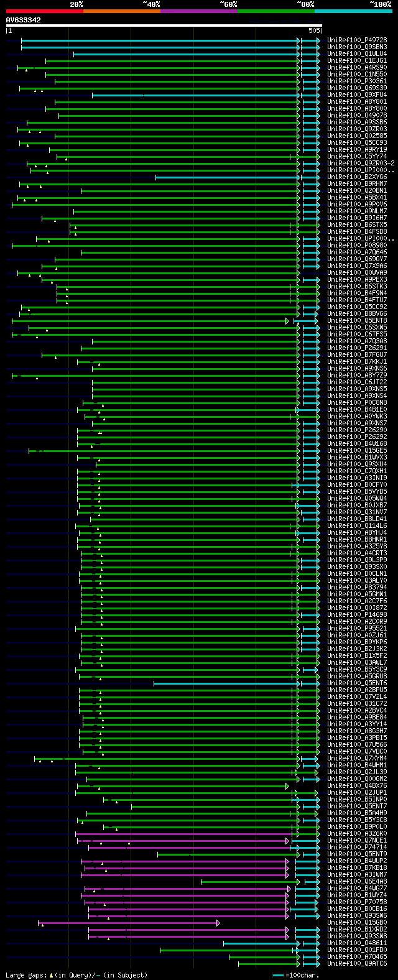
Task: Select hit label UniRef100_Q6E4A8
Action: click(x=357, y=882)
